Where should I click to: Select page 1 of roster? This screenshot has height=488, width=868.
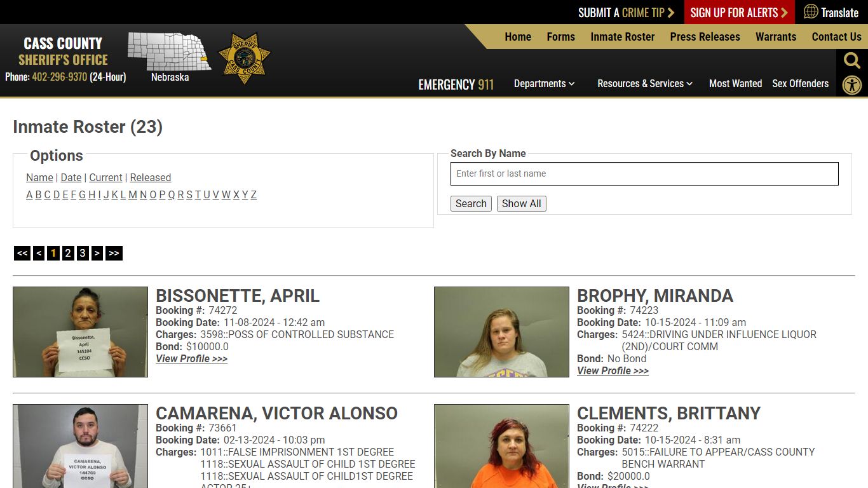[x=53, y=254]
